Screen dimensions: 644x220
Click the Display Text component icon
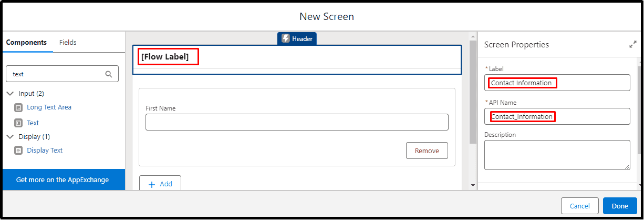click(18, 151)
